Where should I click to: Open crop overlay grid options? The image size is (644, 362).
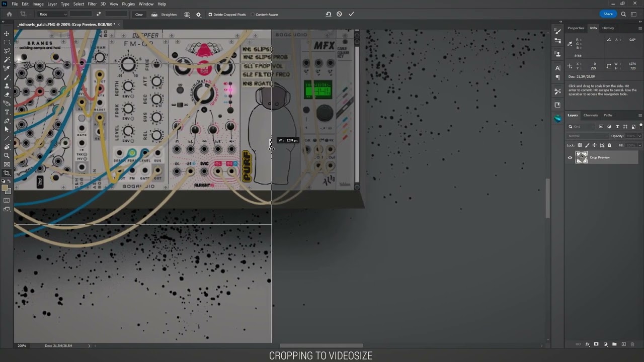[187, 14]
